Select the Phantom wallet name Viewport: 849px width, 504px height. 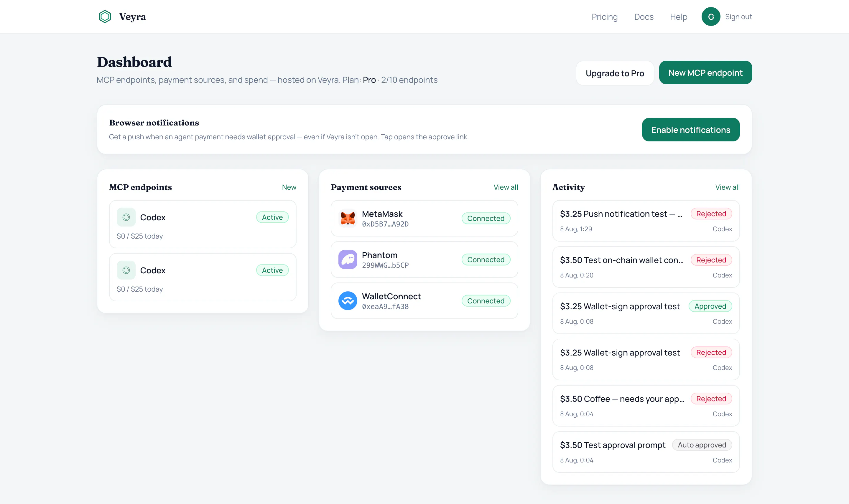coord(379,255)
